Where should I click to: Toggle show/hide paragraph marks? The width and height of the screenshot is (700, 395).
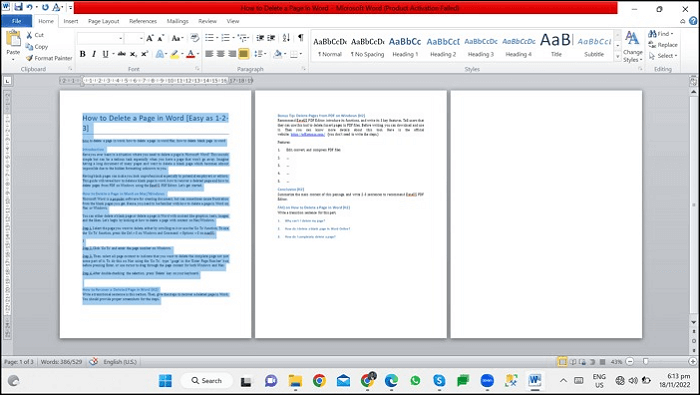[301, 38]
